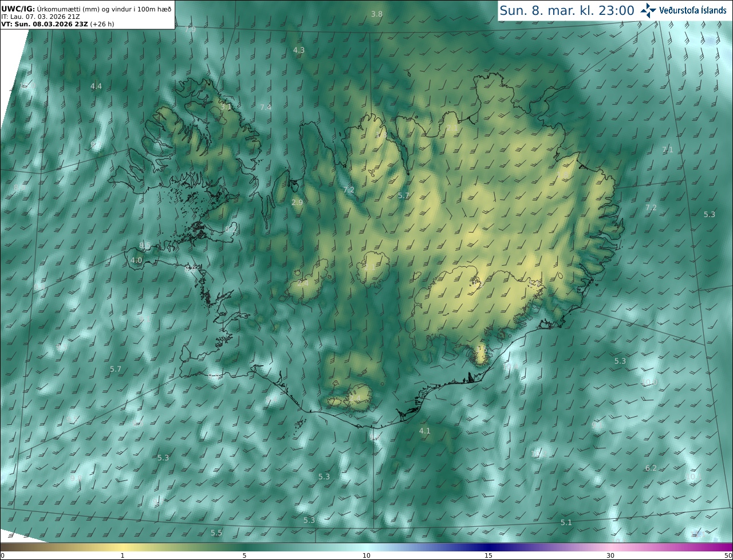Click the 6.2 value on the map
This screenshot has width=733, height=560.
[651, 468]
